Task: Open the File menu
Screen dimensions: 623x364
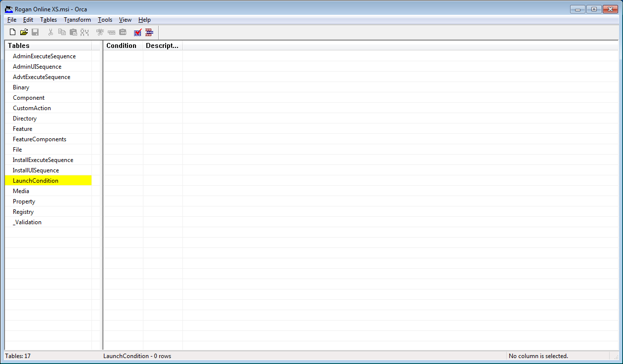Action: tap(12, 20)
